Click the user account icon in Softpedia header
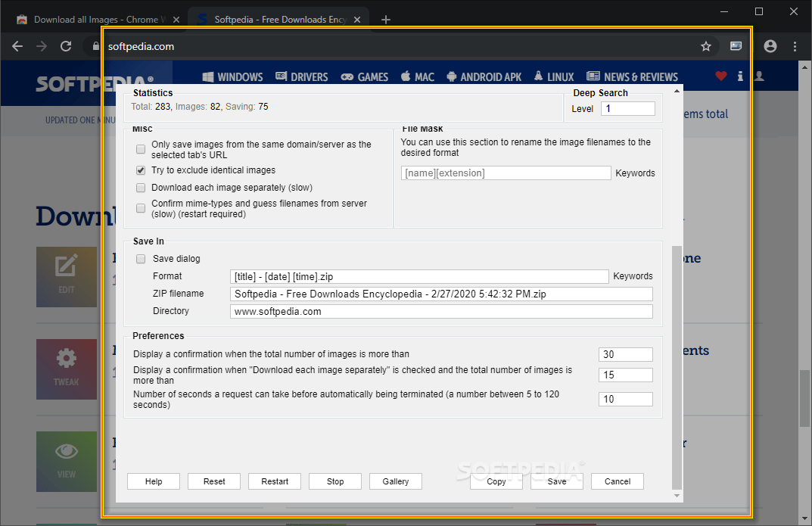The width and height of the screenshot is (812, 526). coord(759,76)
